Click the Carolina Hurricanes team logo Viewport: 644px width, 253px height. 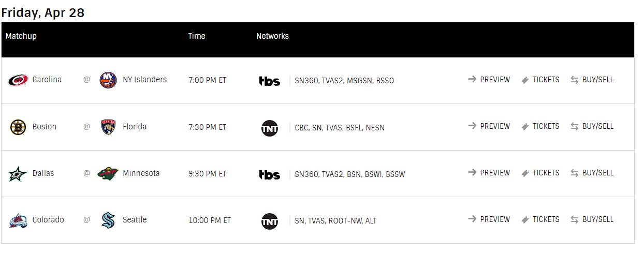(x=18, y=80)
